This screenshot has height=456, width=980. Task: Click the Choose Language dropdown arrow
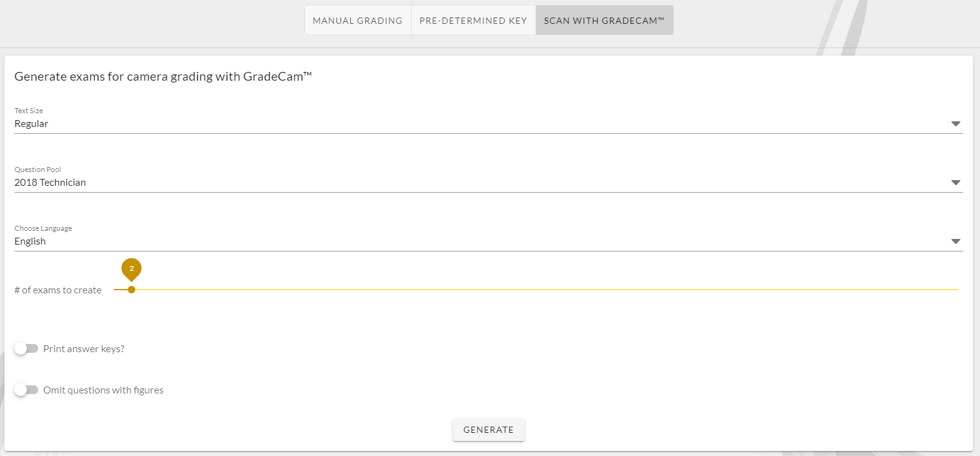(x=956, y=241)
